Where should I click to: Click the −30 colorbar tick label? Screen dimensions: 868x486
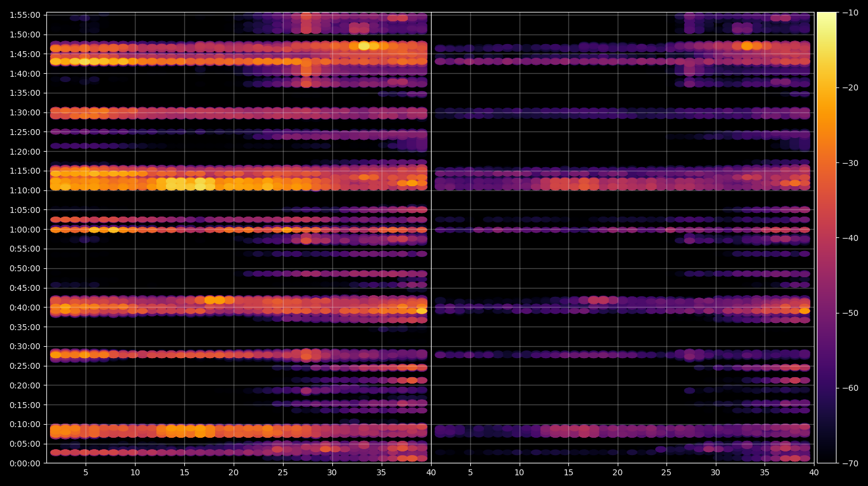tap(850, 163)
